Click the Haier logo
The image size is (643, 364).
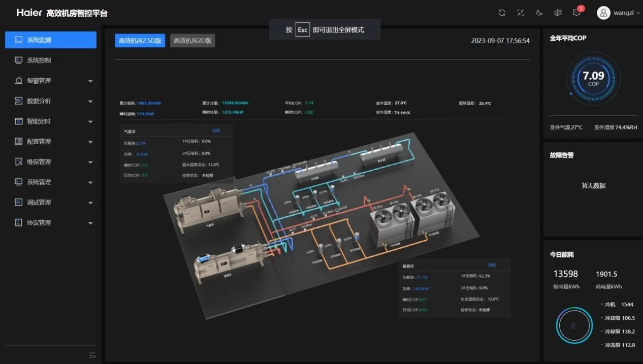pyautogui.click(x=29, y=13)
